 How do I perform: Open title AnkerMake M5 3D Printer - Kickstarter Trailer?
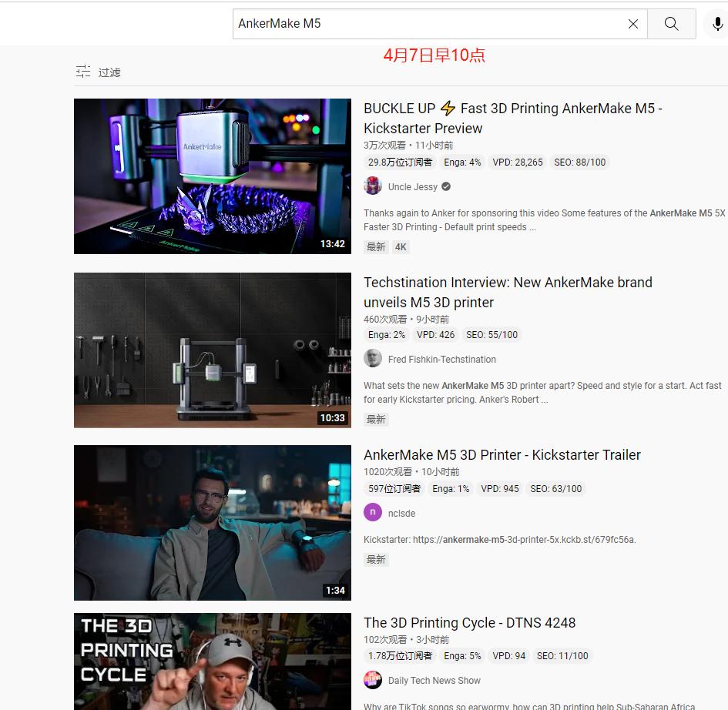[502, 455]
